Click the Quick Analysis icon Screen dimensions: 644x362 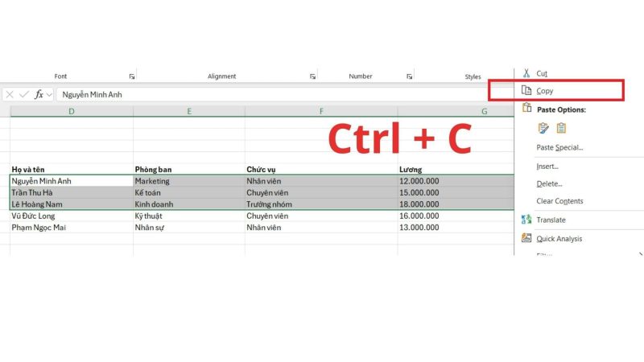(526, 237)
